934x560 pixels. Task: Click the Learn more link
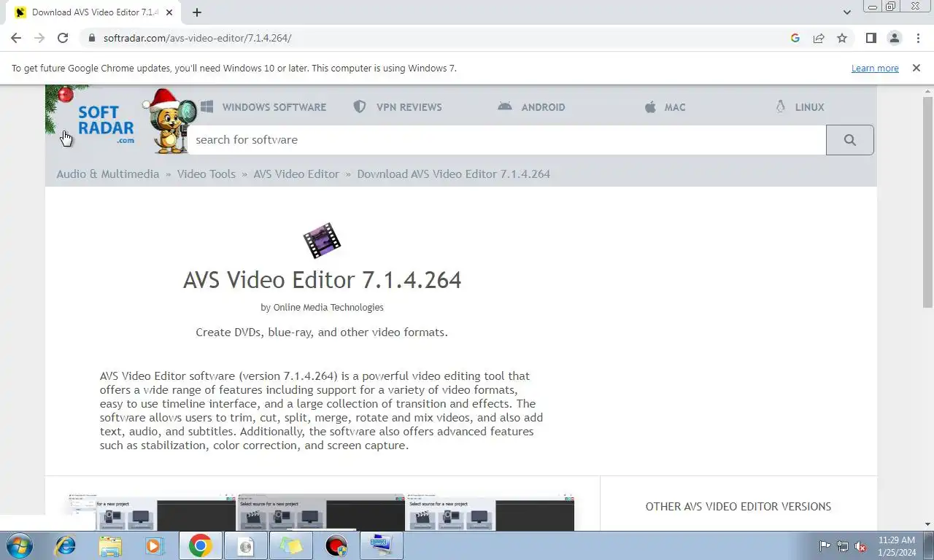point(875,69)
